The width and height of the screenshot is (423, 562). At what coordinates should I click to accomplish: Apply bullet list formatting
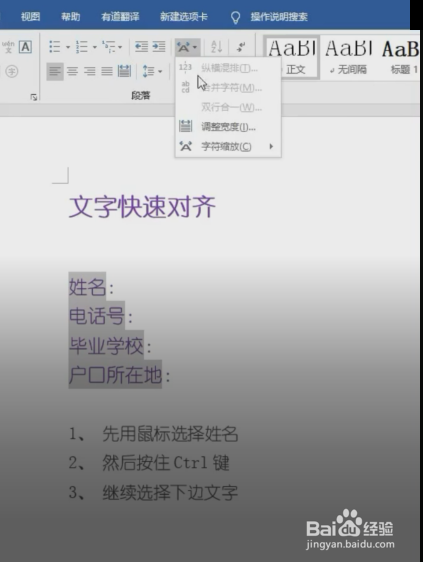[x=54, y=47]
